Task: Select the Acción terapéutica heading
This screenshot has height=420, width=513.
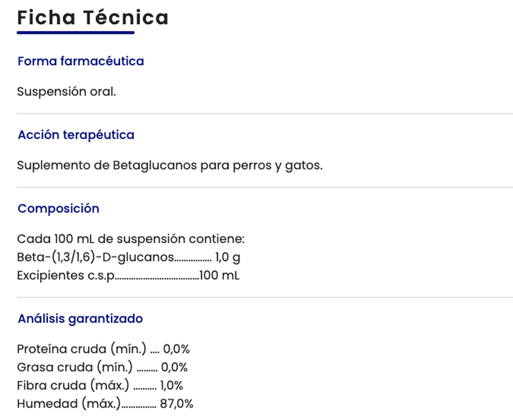Action: (x=76, y=135)
